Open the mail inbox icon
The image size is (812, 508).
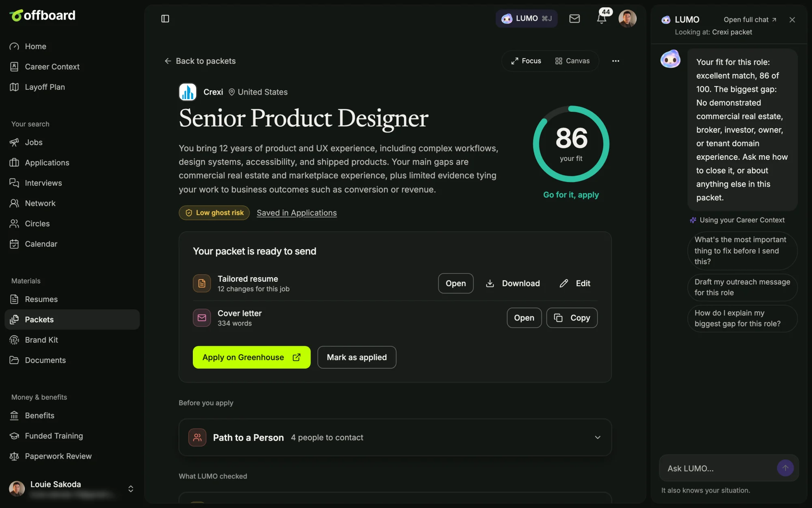(x=574, y=19)
